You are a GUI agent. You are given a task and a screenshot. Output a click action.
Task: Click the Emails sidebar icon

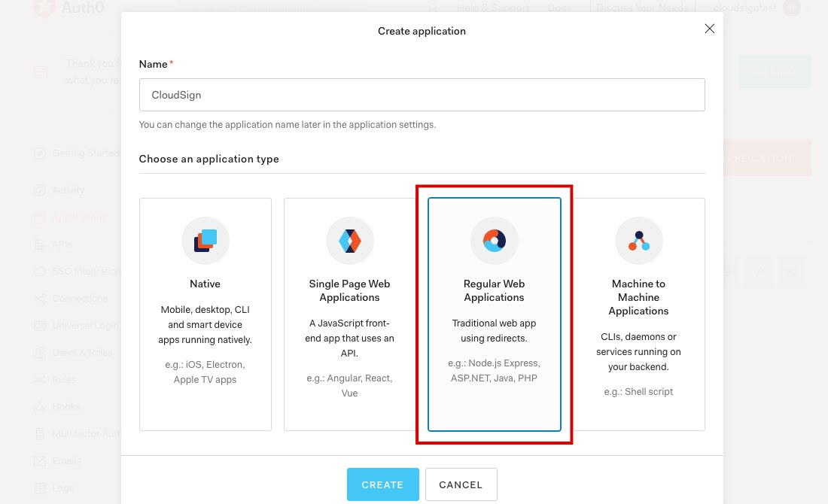tap(40, 461)
